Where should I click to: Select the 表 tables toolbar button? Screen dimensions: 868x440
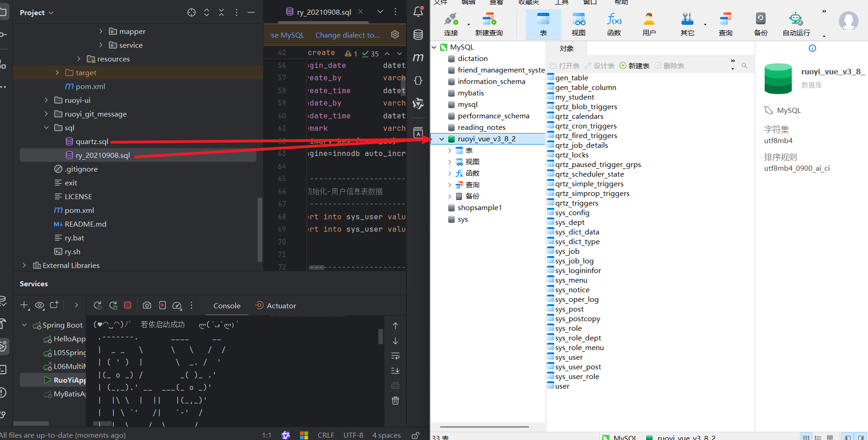(543, 24)
